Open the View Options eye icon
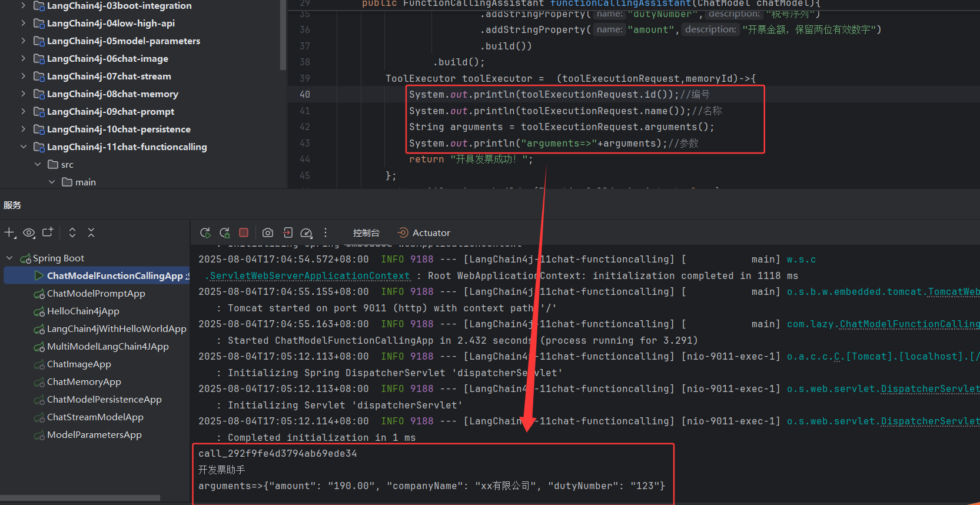980x505 pixels. (x=29, y=233)
